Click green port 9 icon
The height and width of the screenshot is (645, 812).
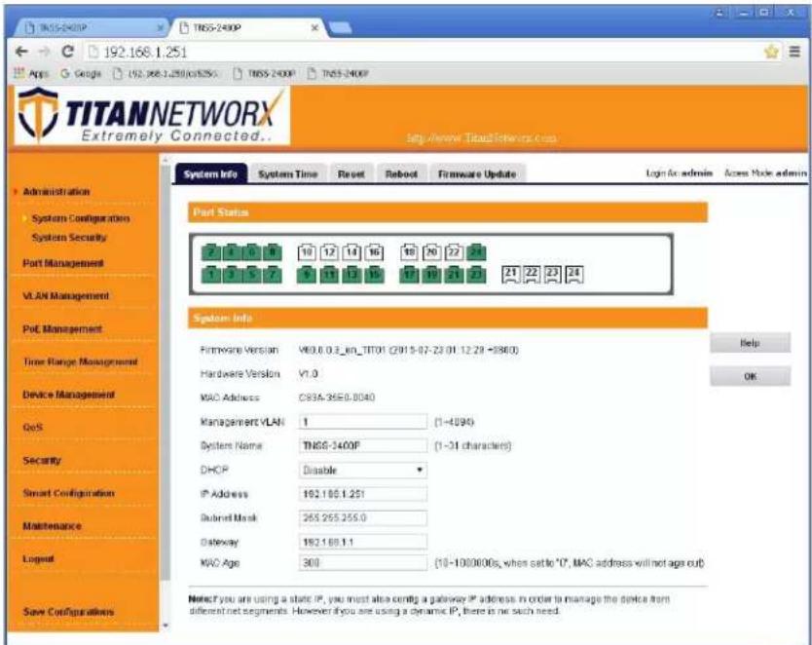point(307,274)
